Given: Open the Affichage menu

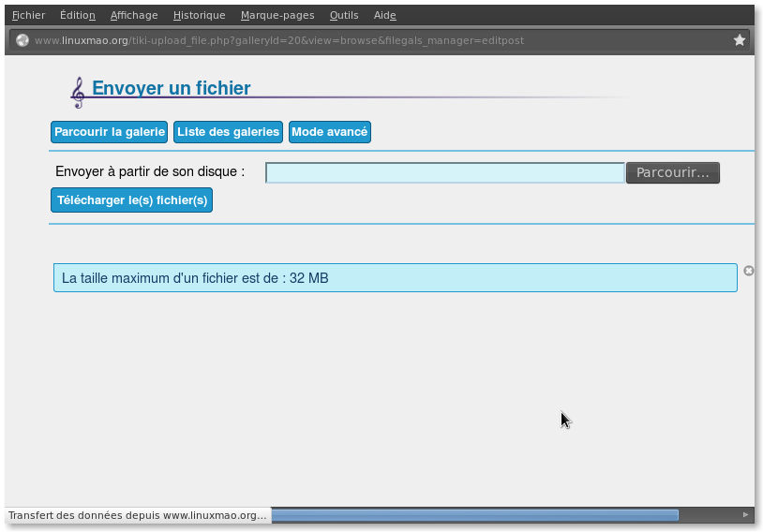Looking at the screenshot, I should (x=134, y=15).
